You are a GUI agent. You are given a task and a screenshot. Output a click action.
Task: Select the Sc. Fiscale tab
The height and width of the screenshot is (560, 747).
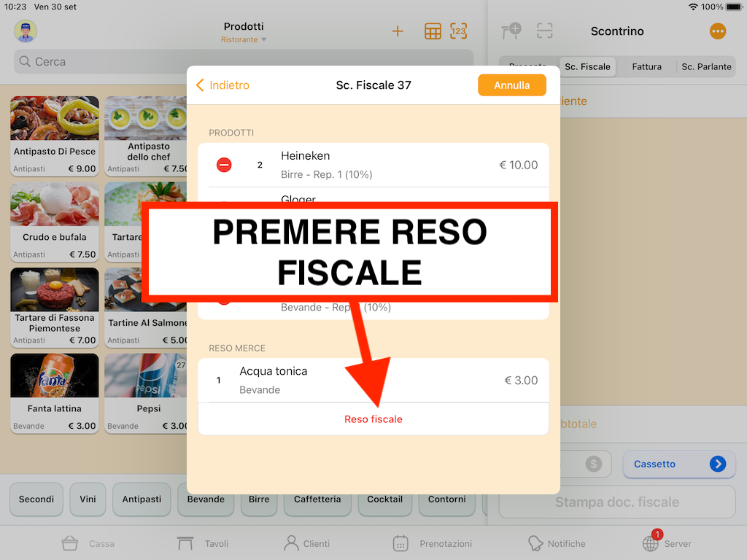tap(587, 66)
